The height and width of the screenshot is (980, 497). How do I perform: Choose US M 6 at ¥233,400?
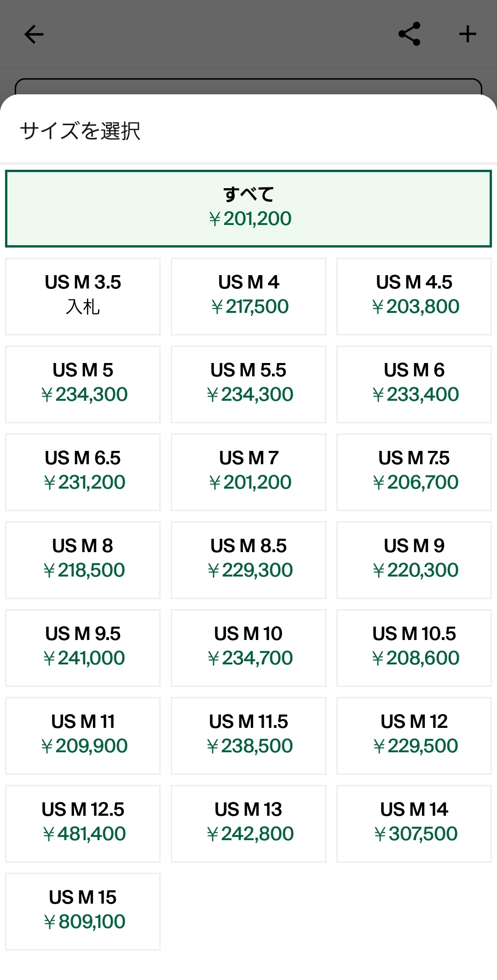[414, 384]
